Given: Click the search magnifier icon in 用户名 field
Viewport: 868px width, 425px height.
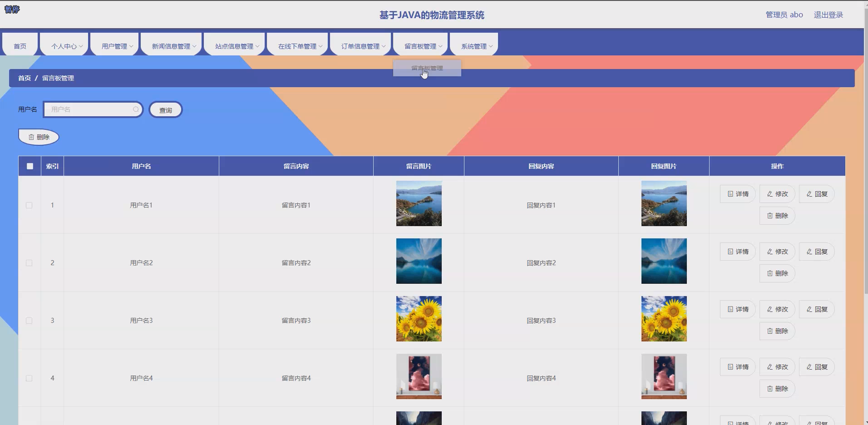Looking at the screenshot, I should 136,109.
